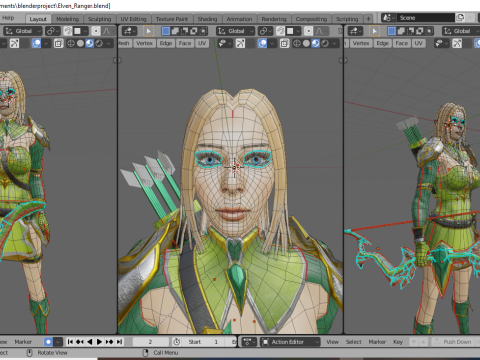
Task: Switch to the Sculpting workspace tab
Action: pyautogui.click(x=100, y=19)
